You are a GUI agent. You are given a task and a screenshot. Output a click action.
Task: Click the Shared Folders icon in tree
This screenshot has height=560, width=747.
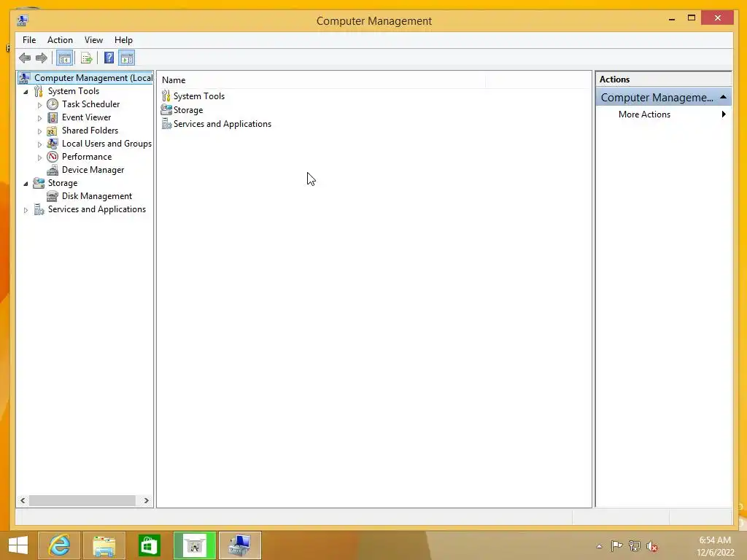53,131
